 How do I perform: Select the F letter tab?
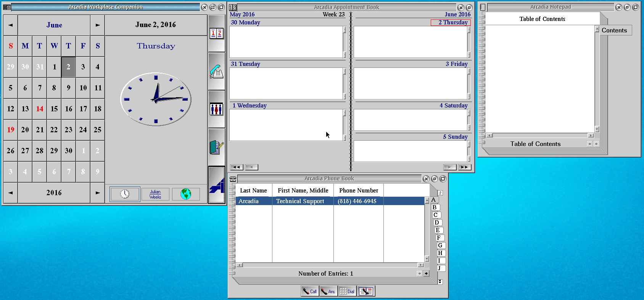click(440, 238)
